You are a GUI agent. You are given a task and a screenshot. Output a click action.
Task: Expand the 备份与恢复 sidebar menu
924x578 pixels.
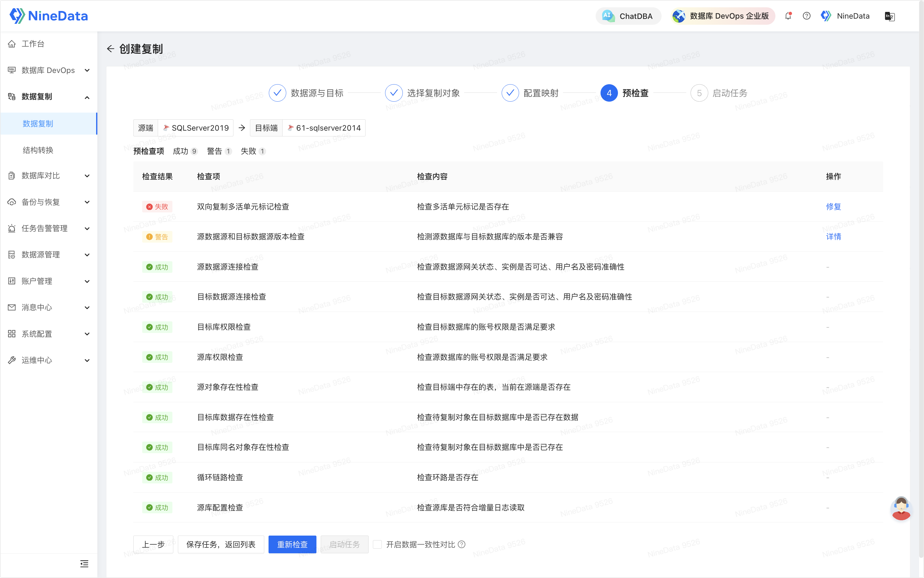(49, 202)
